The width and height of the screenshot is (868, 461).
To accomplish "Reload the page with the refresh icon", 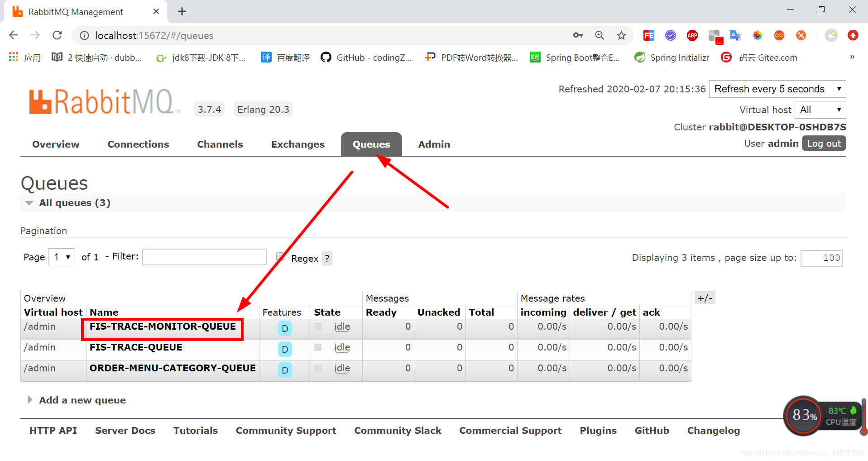I will [57, 35].
